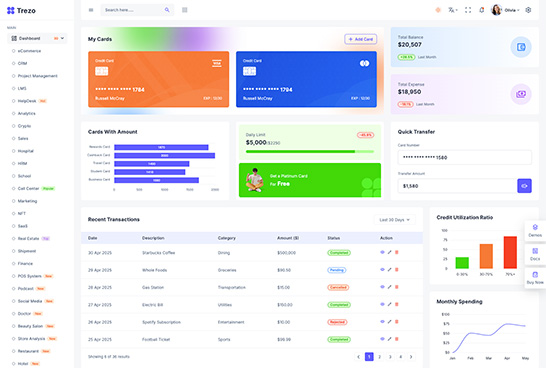The height and width of the screenshot is (368, 546).
Task: Select Crypto sidebar item
Action: coord(24,126)
